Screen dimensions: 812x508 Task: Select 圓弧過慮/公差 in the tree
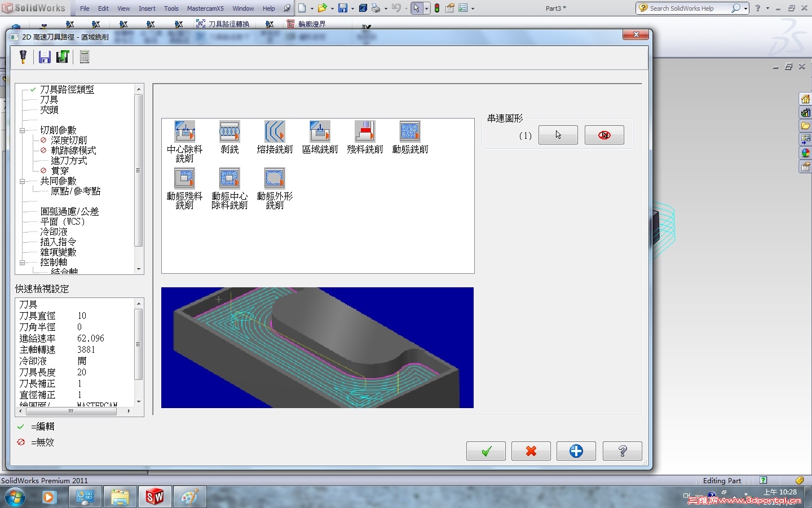click(x=69, y=211)
